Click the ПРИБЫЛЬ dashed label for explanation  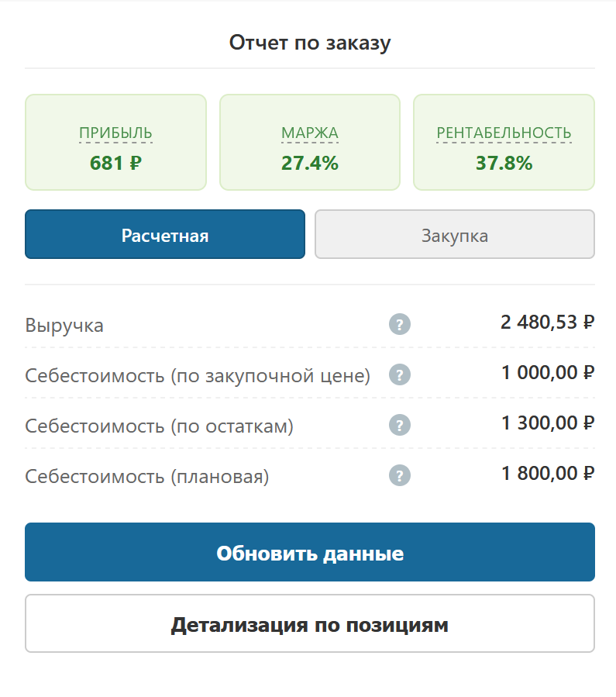coord(115,133)
